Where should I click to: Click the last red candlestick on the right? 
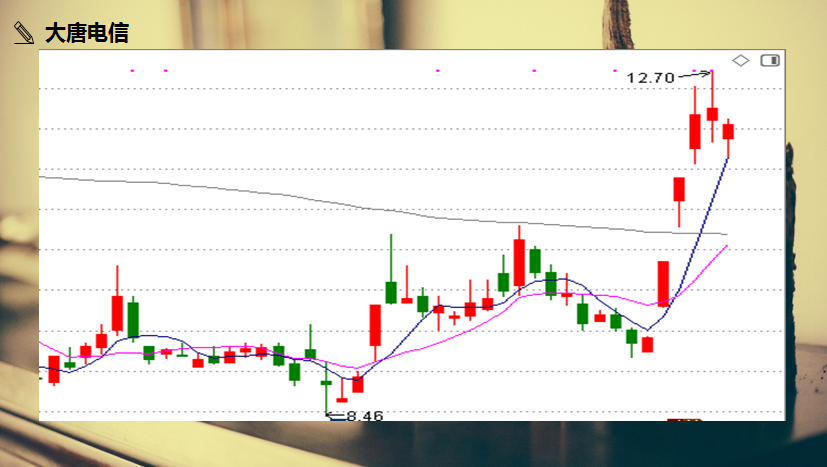[728, 131]
